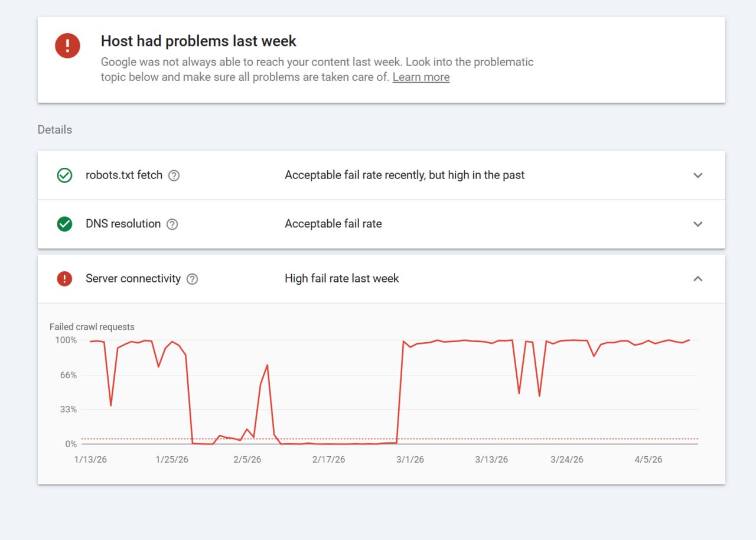756x540 pixels.
Task: Click the robots.txt fetch help question icon
Action: tap(174, 175)
